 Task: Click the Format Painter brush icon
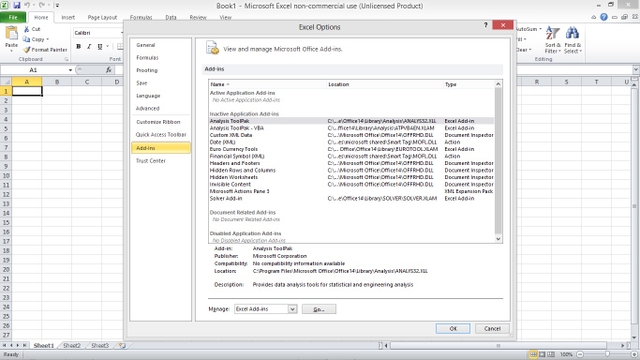click(x=27, y=49)
